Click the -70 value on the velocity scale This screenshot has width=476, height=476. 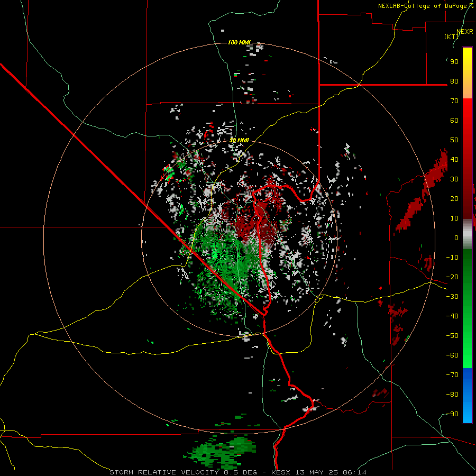452,375
